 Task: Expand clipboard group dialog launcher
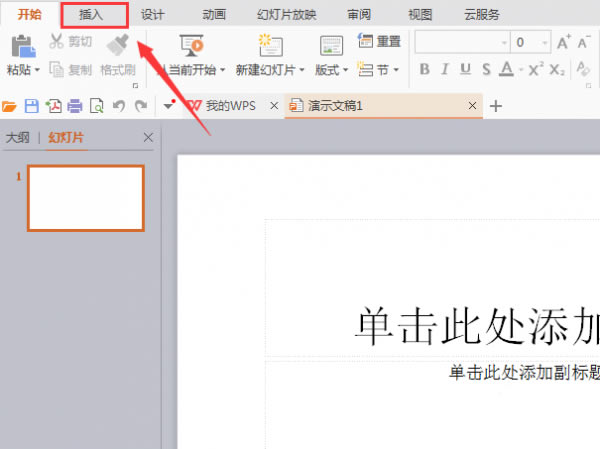pos(135,85)
